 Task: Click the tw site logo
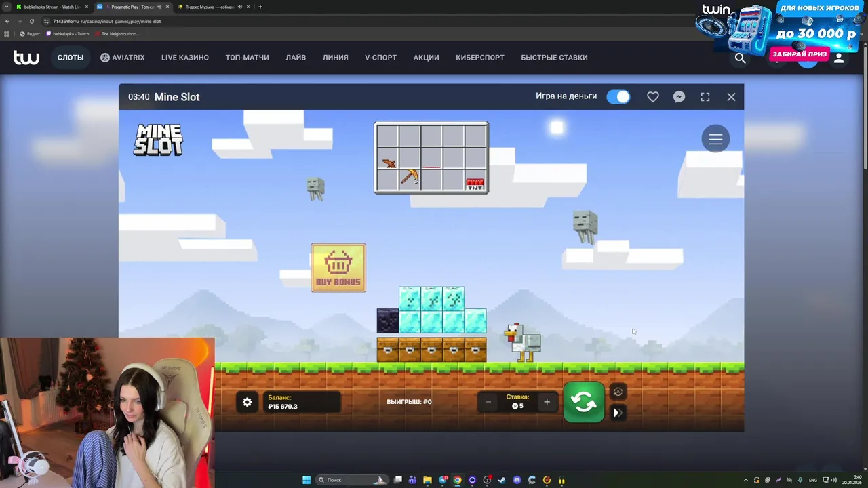[x=26, y=58]
